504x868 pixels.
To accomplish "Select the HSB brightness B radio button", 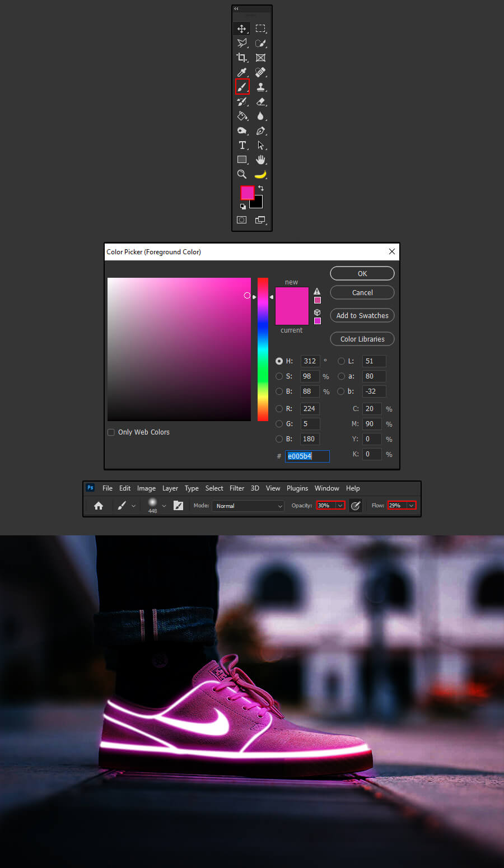I will click(x=279, y=391).
